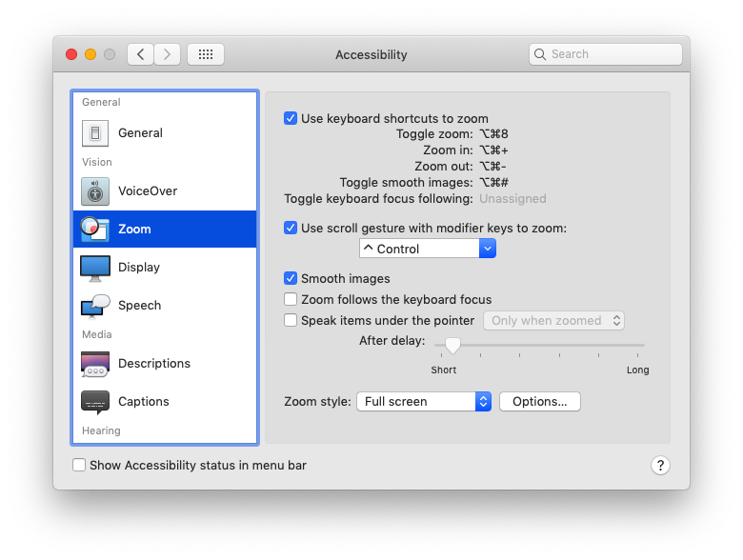Select the General icon in sidebar
The width and height of the screenshot is (743, 560).
(95, 133)
